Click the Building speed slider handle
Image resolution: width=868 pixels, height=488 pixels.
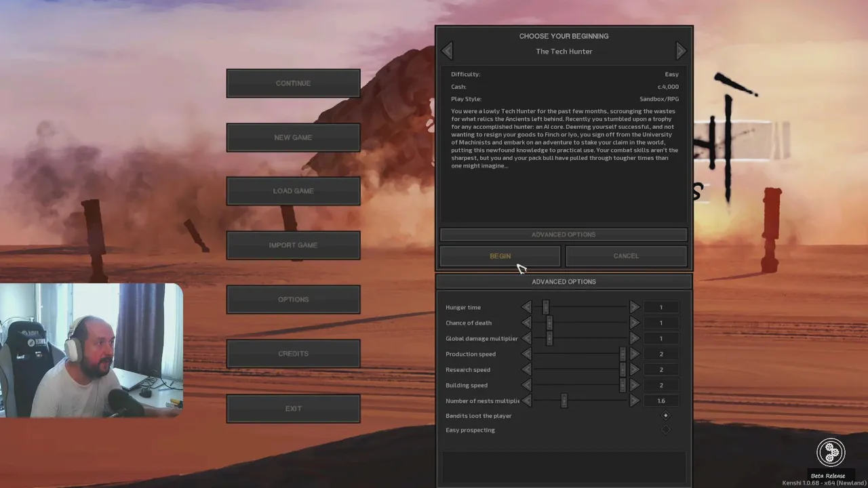coord(623,385)
